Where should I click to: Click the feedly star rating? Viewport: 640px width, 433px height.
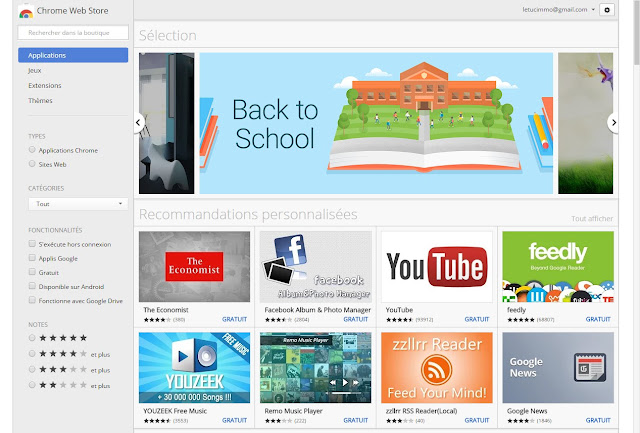tap(521, 320)
